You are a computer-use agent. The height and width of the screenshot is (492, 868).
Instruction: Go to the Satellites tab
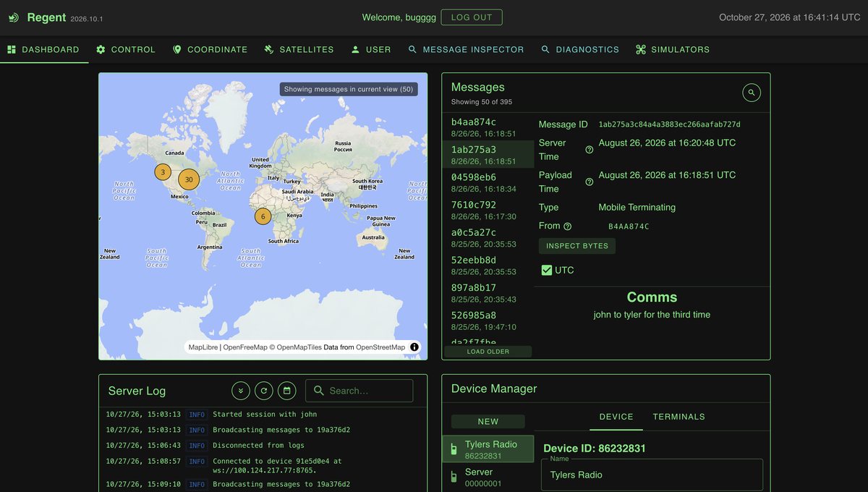tap(299, 50)
